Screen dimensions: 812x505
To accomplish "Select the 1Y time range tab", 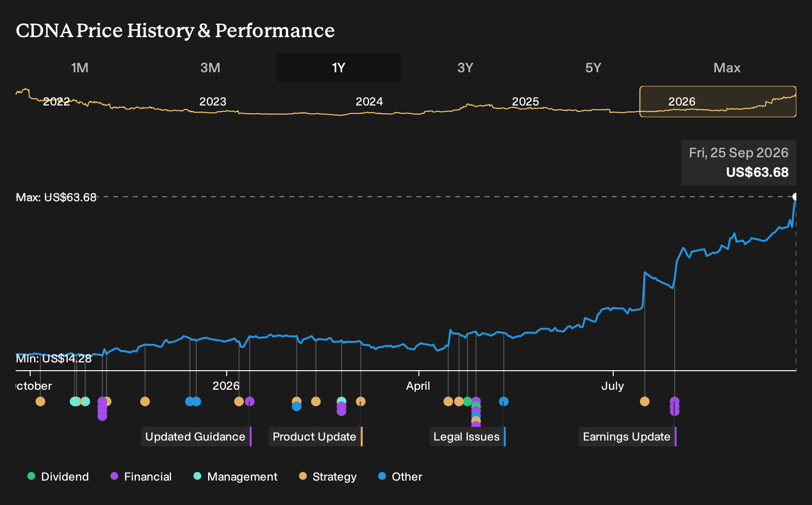I will coord(339,67).
